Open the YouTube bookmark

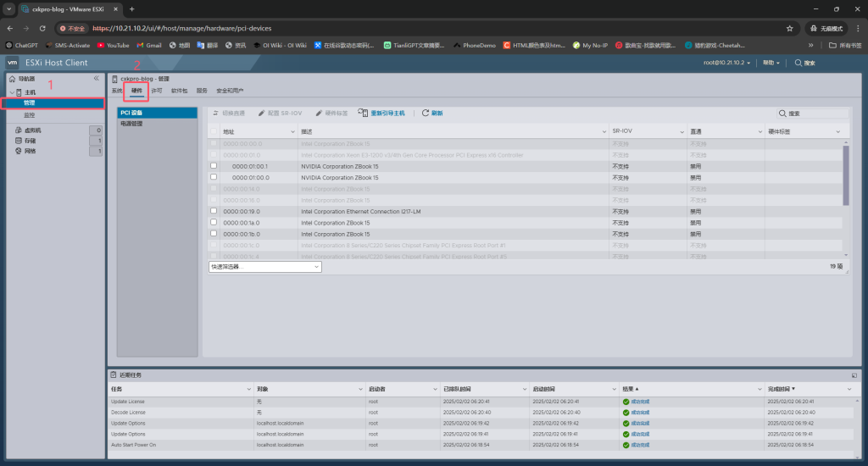click(x=113, y=46)
